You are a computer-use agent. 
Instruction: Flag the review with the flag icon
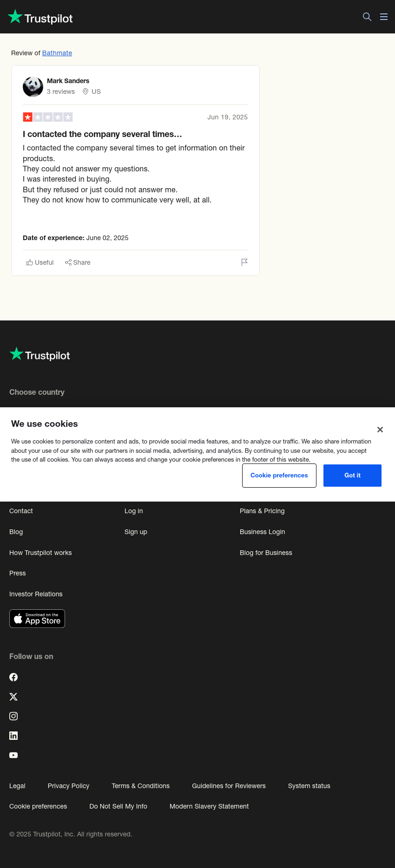[x=244, y=262]
